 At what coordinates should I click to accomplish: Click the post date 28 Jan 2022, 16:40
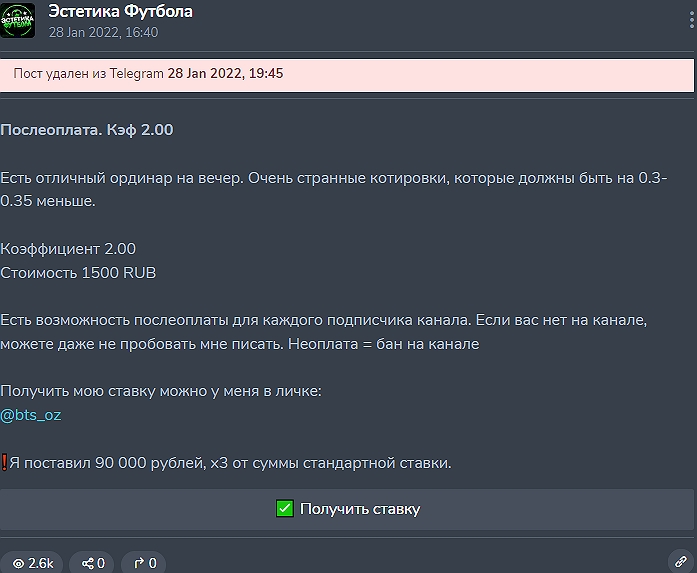point(103,32)
